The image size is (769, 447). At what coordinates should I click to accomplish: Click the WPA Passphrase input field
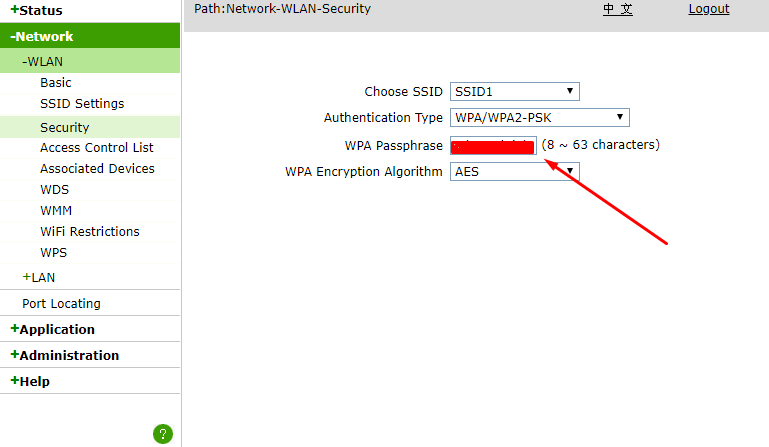coord(493,146)
